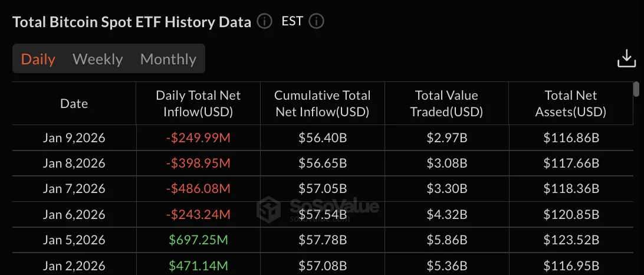The width and height of the screenshot is (644, 275).
Task: Click Total Value Traded column header
Action: tap(446, 103)
